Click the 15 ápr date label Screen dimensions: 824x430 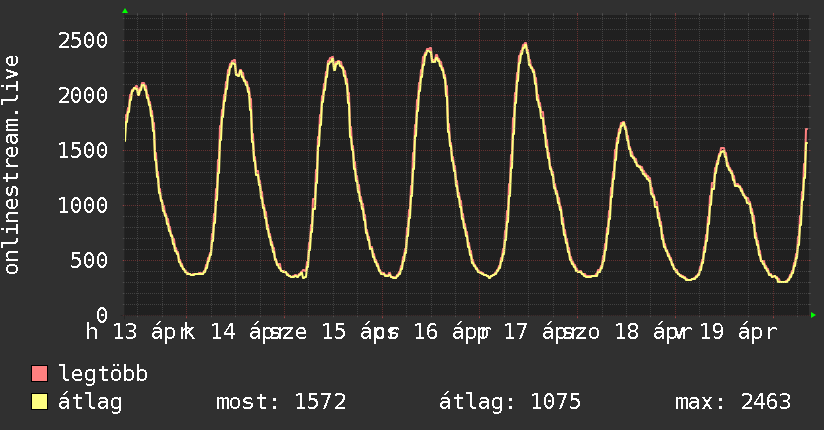(345, 332)
